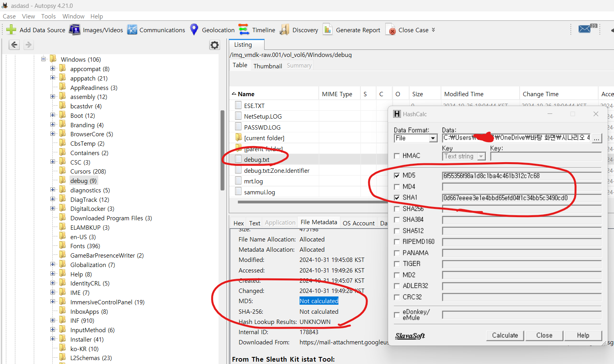
Task: Expand the Boot tree node
Action: [x=53, y=115]
